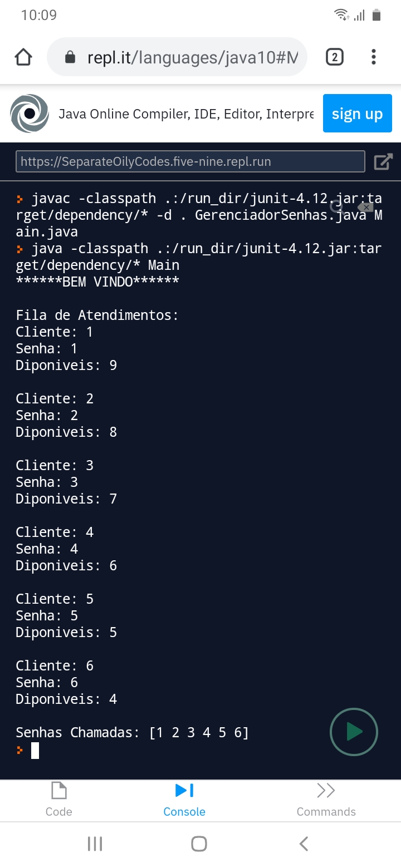The image size is (401, 868).
Task: Open the output in a new window
Action: (383, 162)
